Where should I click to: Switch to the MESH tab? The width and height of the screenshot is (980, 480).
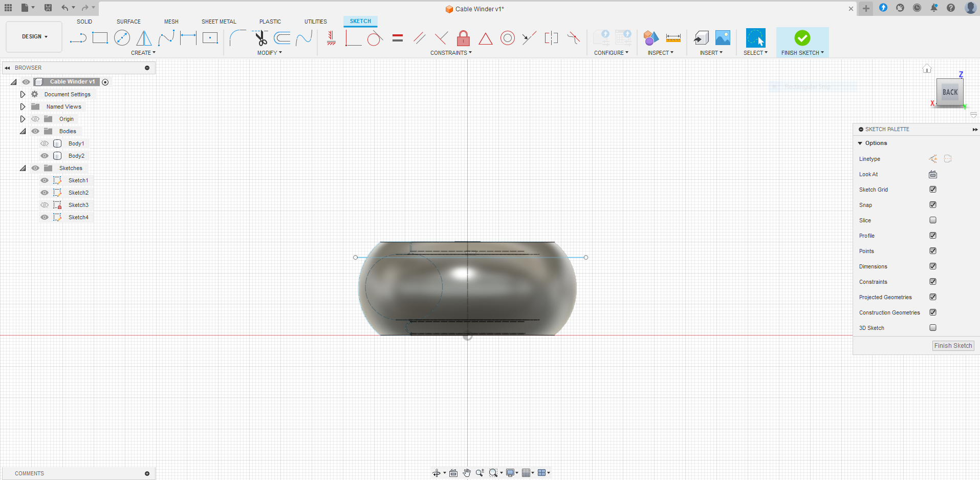pyautogui.click(x=171, y=22)
